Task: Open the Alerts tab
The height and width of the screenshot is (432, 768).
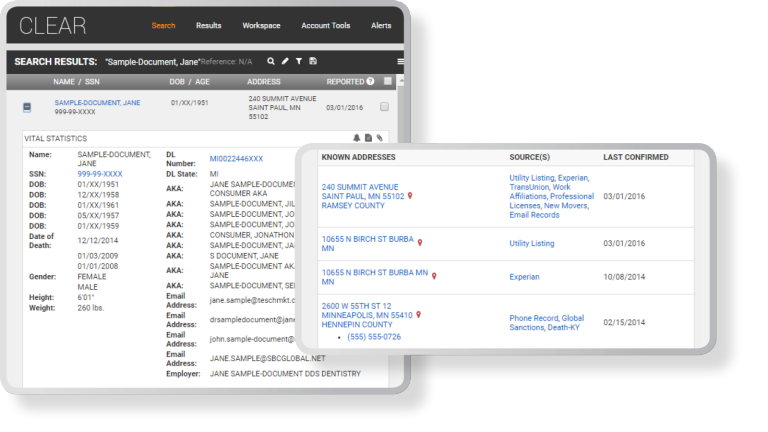Action: (x=381, y=25)
